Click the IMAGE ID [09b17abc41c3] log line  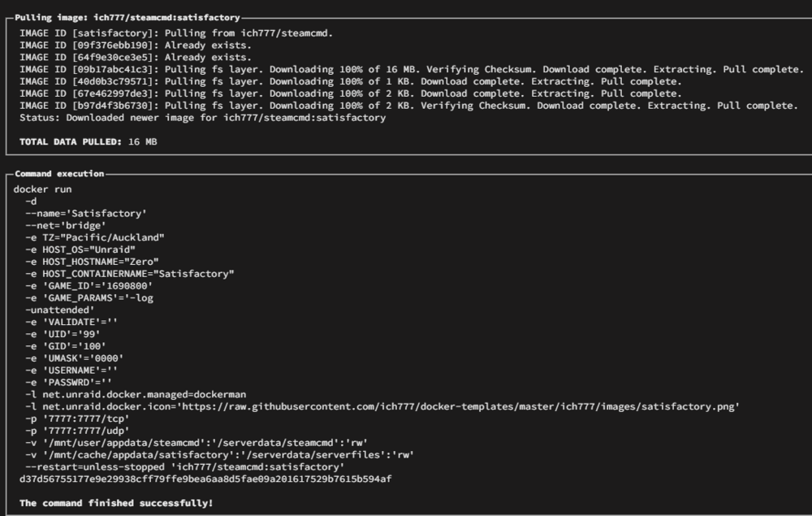tap(412, 69)
